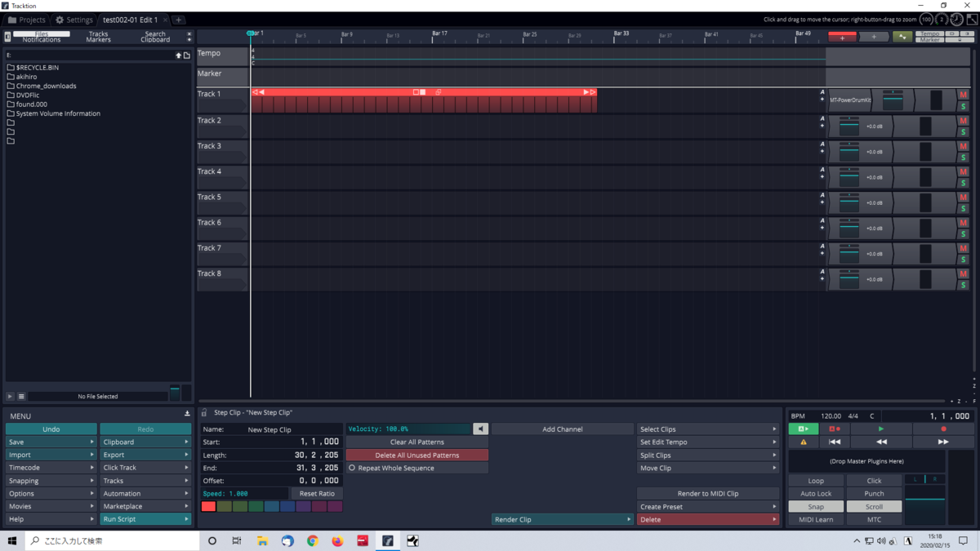Open File Explorer from the taskbar
Viewport: 980px width, 551px height.
click(x=262, y=540)
